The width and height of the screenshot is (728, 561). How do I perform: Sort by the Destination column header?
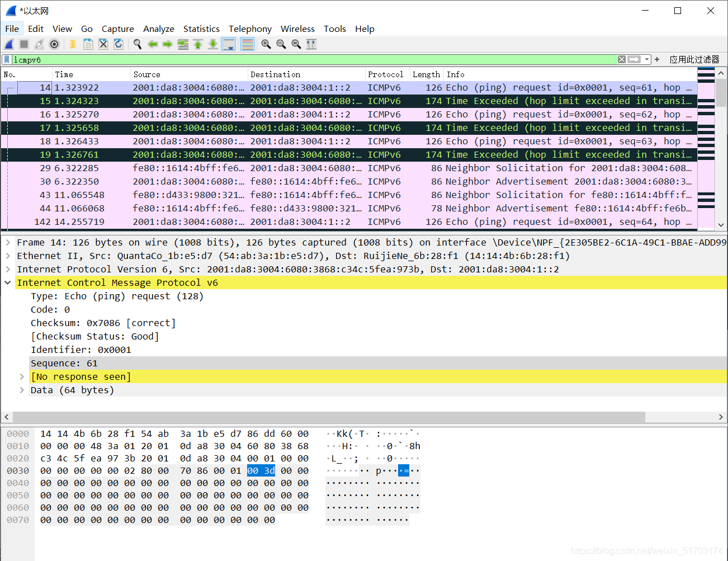(x=306, y=74)
